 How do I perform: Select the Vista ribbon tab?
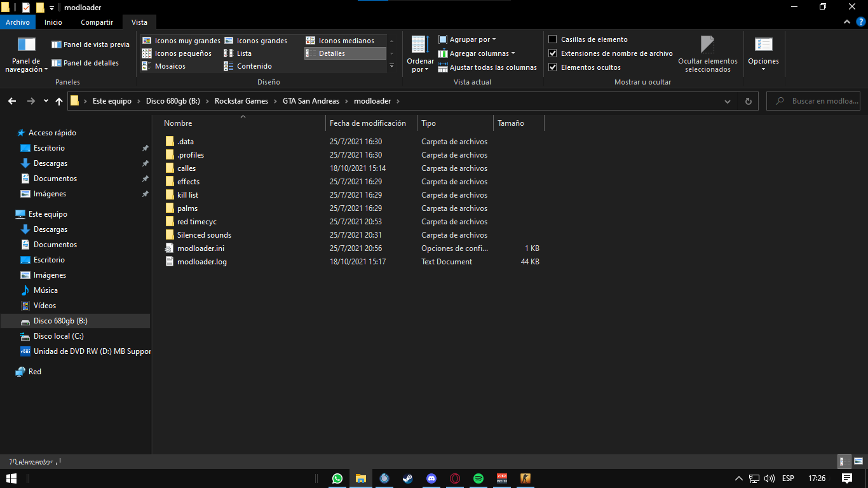click(x=139, y=22)
